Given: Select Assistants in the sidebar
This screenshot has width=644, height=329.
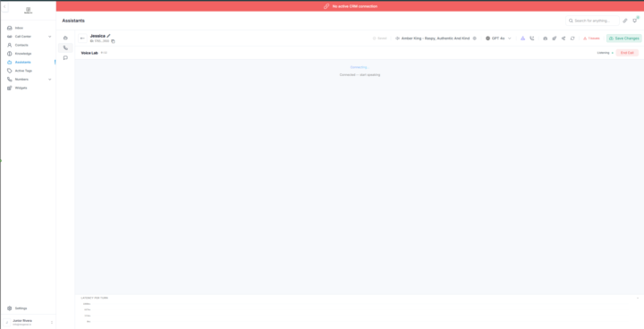Looking at the screenshot, I should [x=22, y=63].
